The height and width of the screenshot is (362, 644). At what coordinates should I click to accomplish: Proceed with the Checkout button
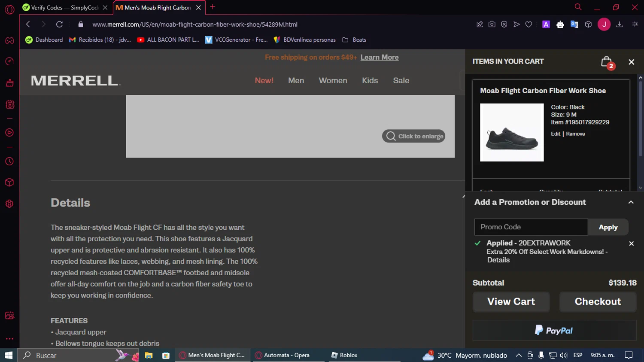(x=598, y=302)
